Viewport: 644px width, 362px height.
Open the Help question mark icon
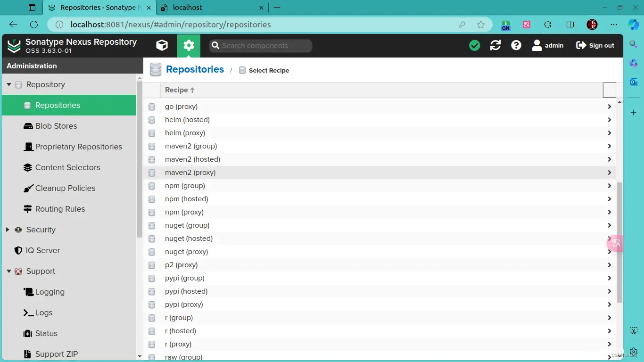(x=516, y=45)
